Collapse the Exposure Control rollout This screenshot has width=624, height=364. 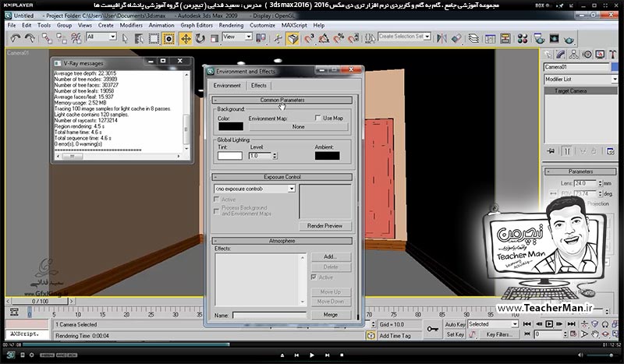[282, 177]
